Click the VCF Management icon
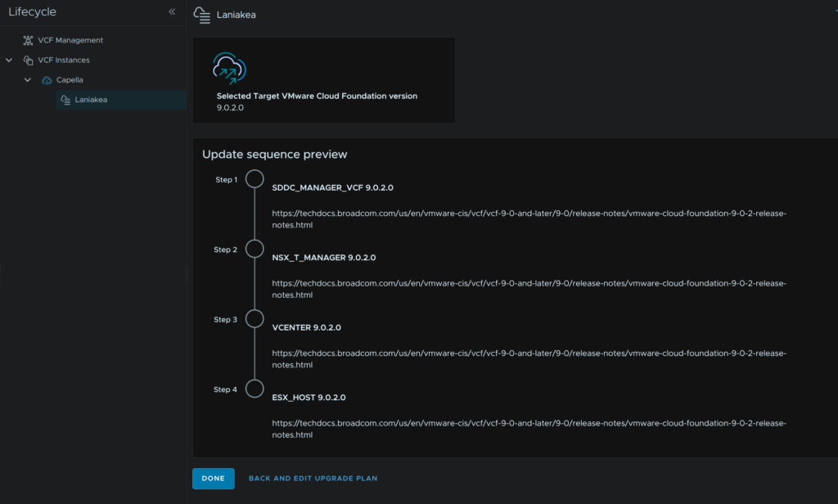Image resolution: width=838 pixels, height=504 pixels. 28,40
